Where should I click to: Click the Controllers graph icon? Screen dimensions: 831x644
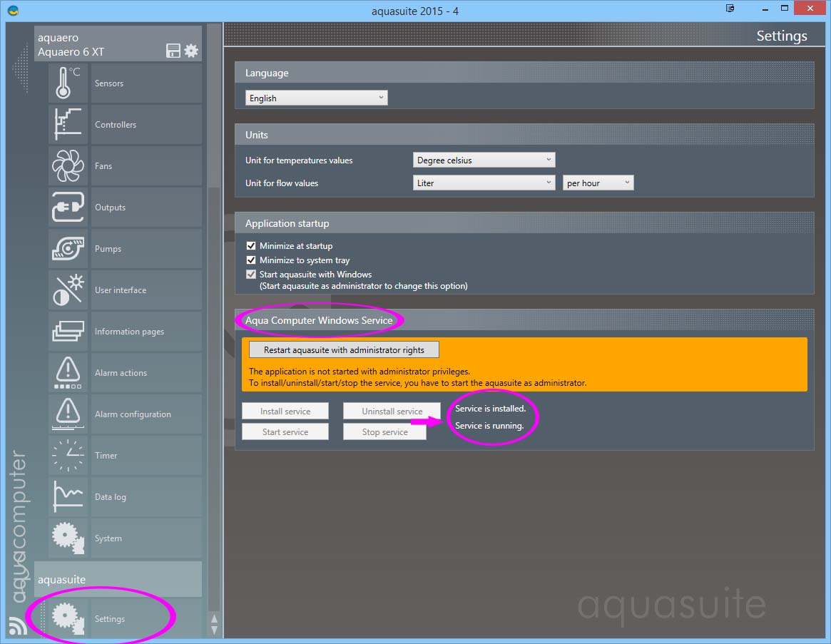point(68,125)
